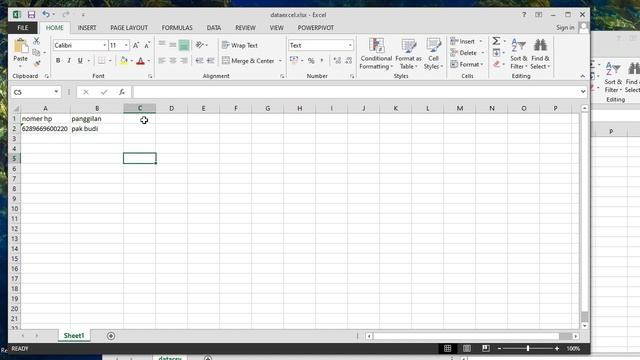Switch to the FORMULAS tab
The height and width of the screenshot is (360, 640).
click(x=177, y=28)
